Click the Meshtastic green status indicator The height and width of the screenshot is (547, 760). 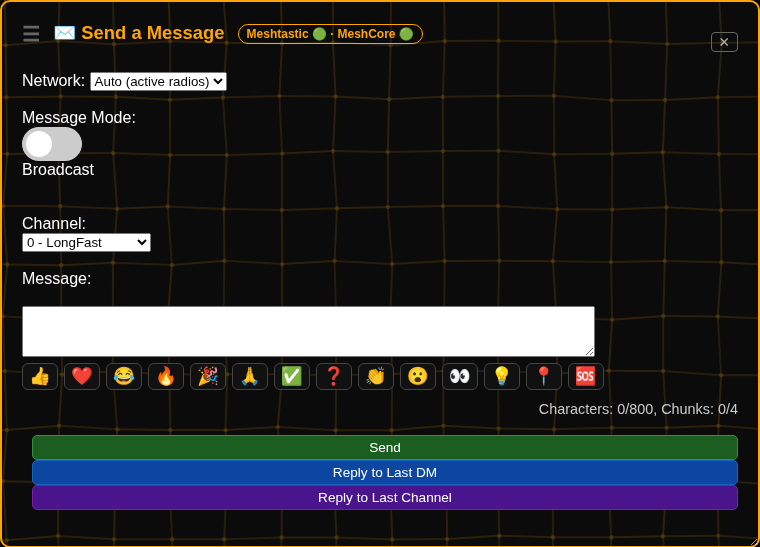tap(319, 34)
